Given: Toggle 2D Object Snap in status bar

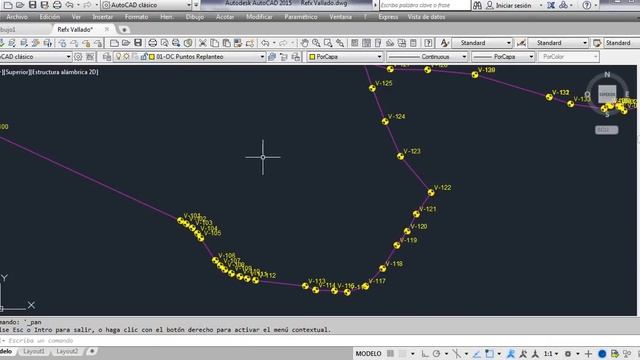Looking at the screenshot, I should coord(489,353).
